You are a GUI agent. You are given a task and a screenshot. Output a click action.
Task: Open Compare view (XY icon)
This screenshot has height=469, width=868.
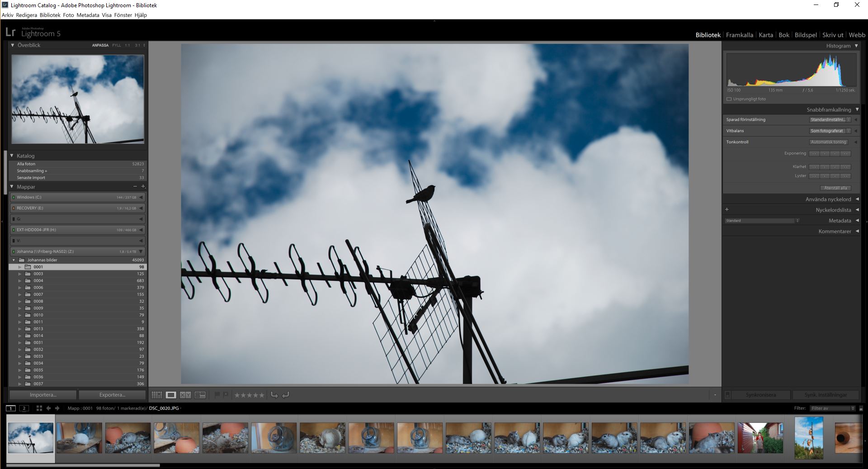point(185,395)
